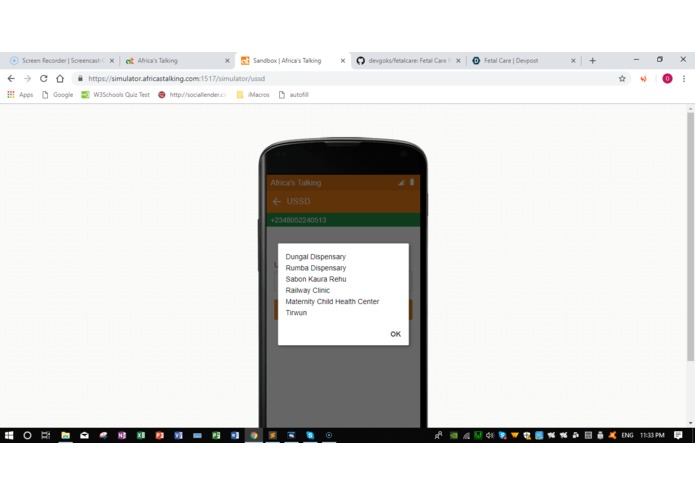This screenshot has width=695, height=494.
Task: Click the flame extension icon in toolbar
Action: (643, 78)
